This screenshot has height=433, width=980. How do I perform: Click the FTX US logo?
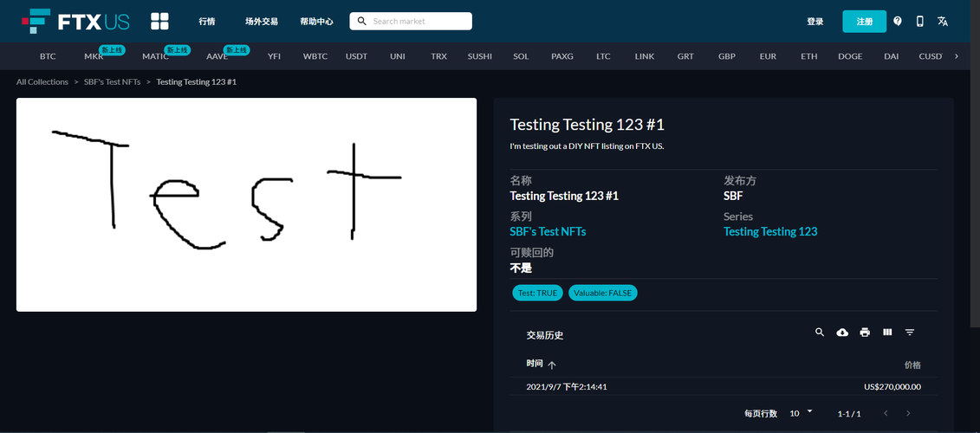click(75, 22)
